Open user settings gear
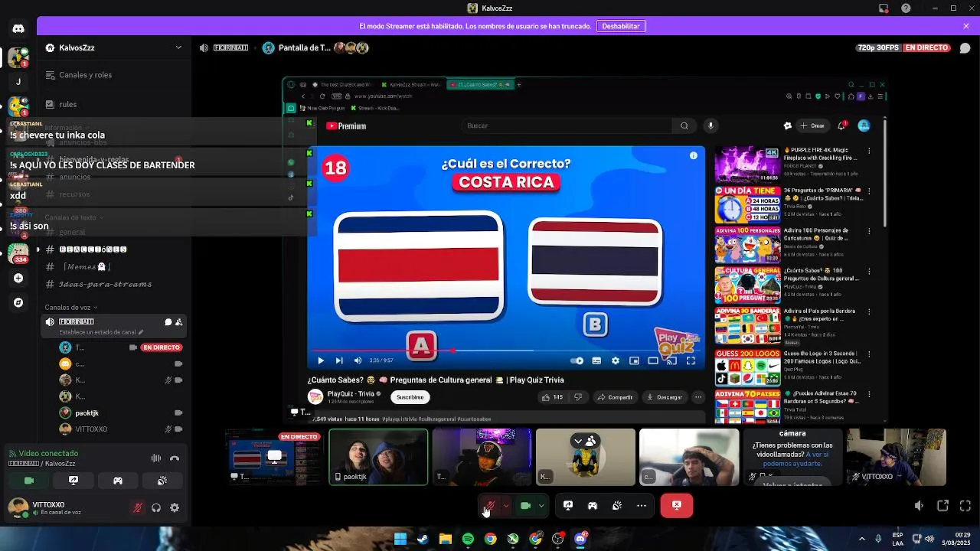Image resolution: width=980 pixels, height=551 pixels. click(175, 507)
